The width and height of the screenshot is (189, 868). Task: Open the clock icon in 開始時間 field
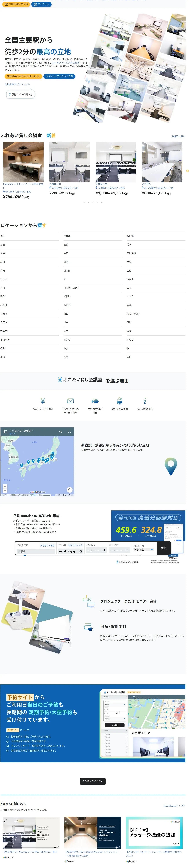pos(103,550)
